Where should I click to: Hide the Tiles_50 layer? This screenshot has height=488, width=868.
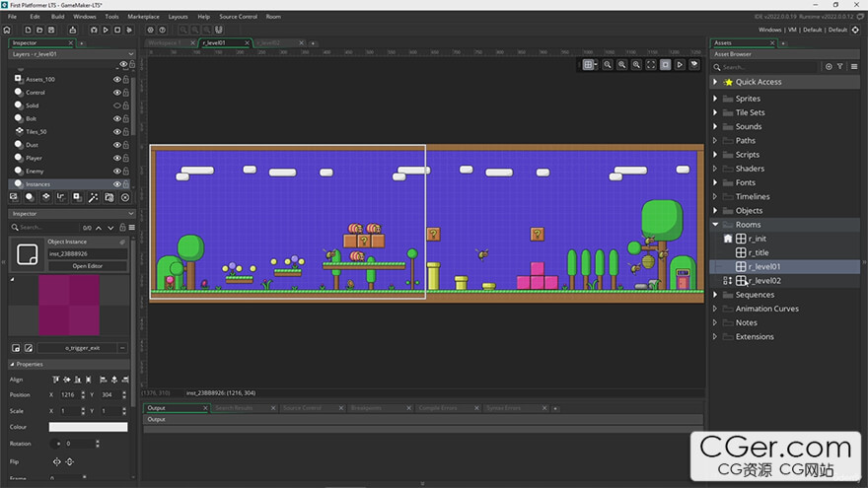pyautogui.click(x=116, y=132)
